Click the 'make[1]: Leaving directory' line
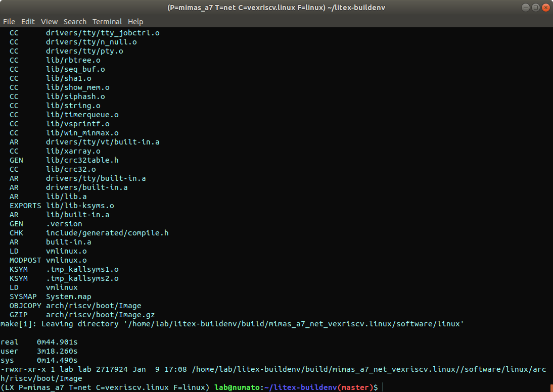Screen dimensions: 553x392 231,324
